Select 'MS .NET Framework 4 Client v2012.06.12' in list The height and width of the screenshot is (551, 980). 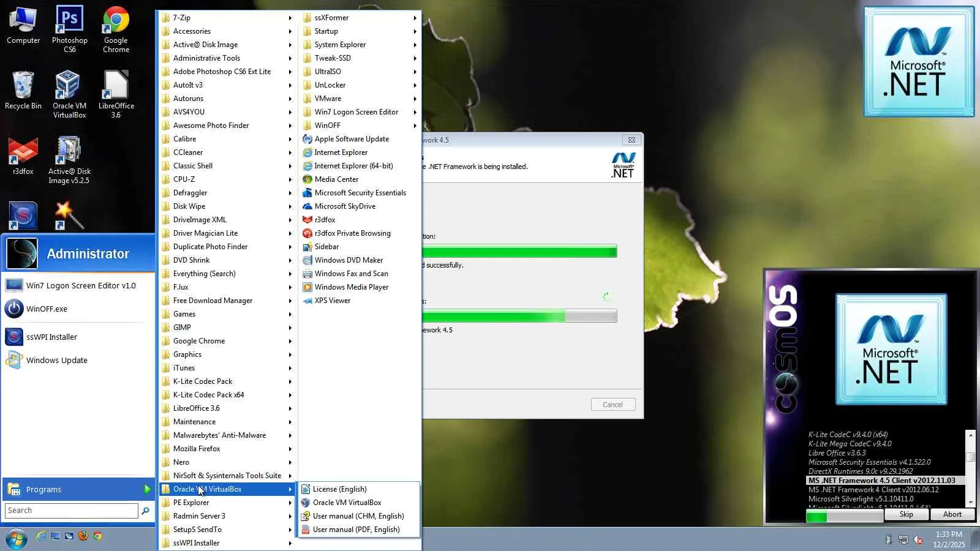pos(873,490)
